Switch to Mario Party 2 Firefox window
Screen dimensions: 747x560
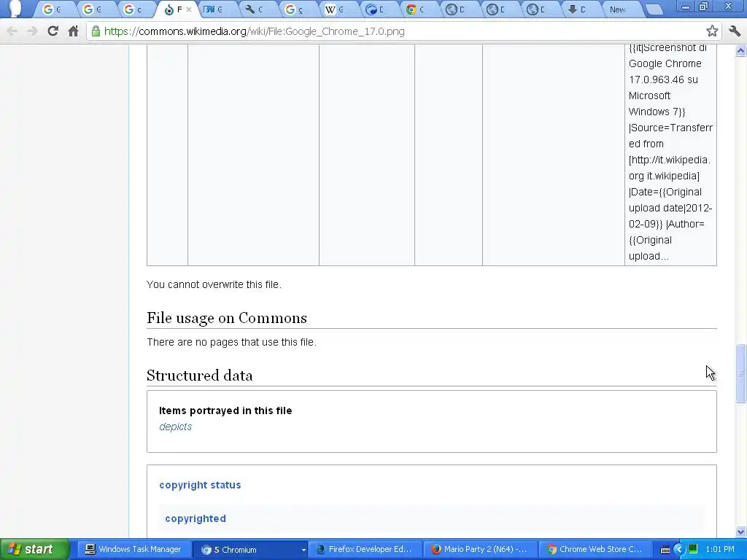click(x=480, y=550)
